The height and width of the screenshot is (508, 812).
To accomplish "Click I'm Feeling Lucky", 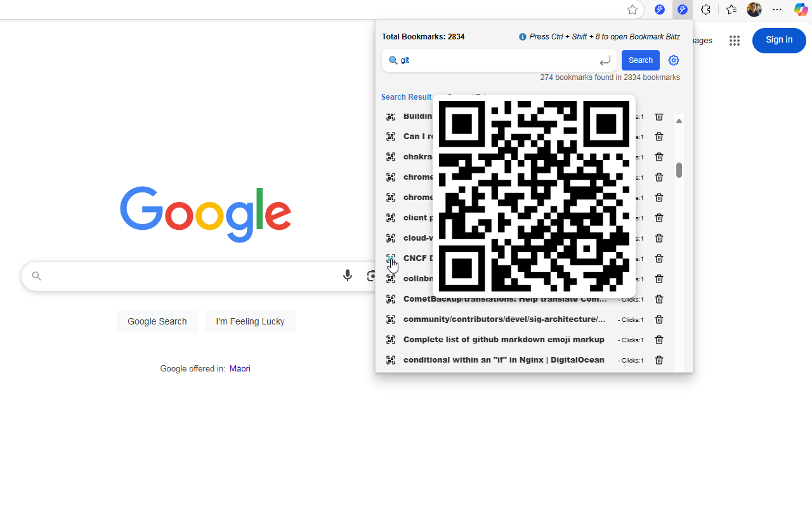I will [250, 321].
